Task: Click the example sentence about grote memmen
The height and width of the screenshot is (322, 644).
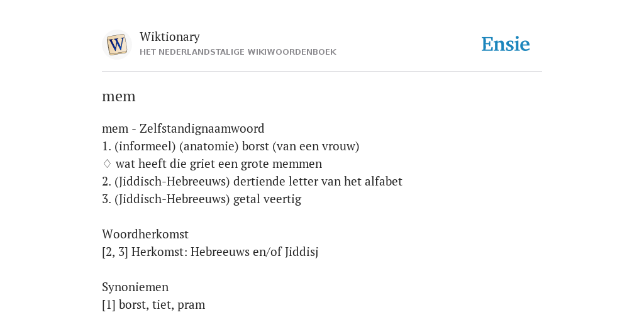Action: pyautogui.click(x=219, y=164)
